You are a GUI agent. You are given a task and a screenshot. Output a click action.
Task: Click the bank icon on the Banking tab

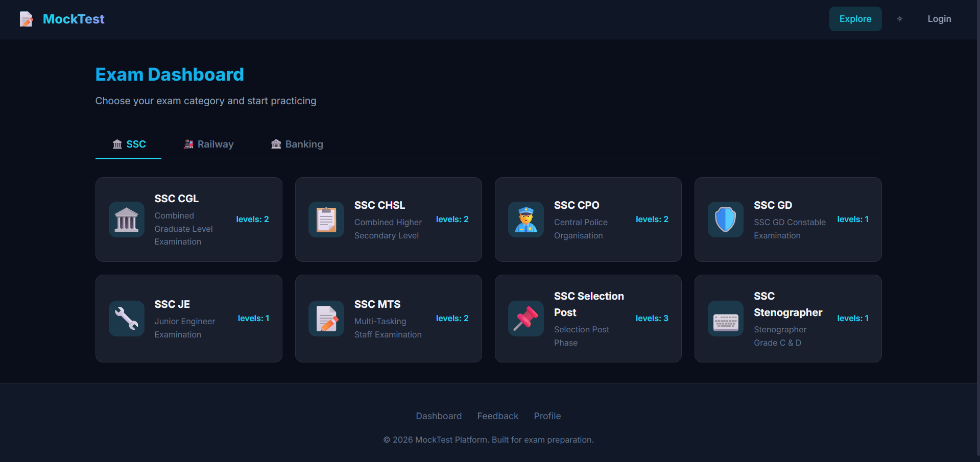tap(276, 144)
